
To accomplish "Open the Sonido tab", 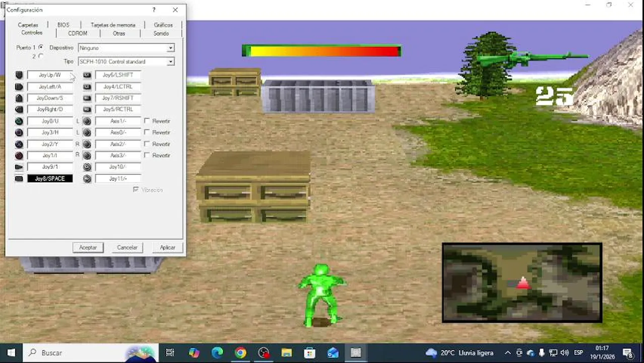I will click(x=161, y=33).
